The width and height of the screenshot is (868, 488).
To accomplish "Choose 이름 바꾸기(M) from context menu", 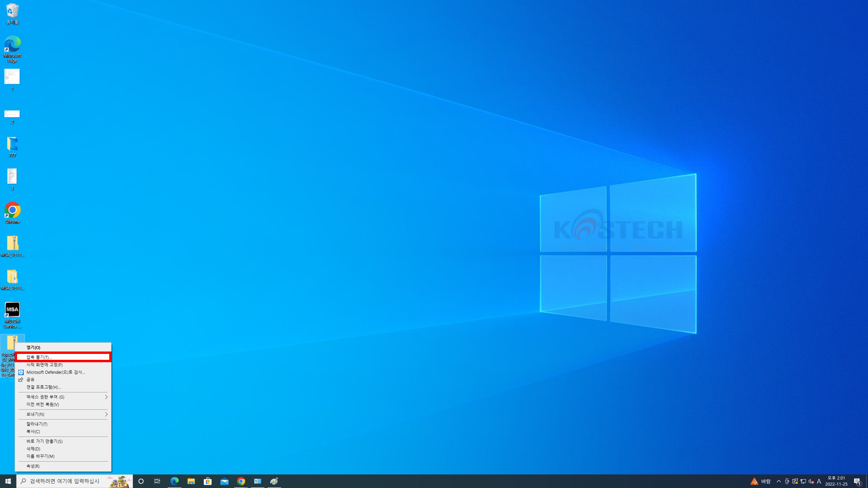I will (63, 456).
